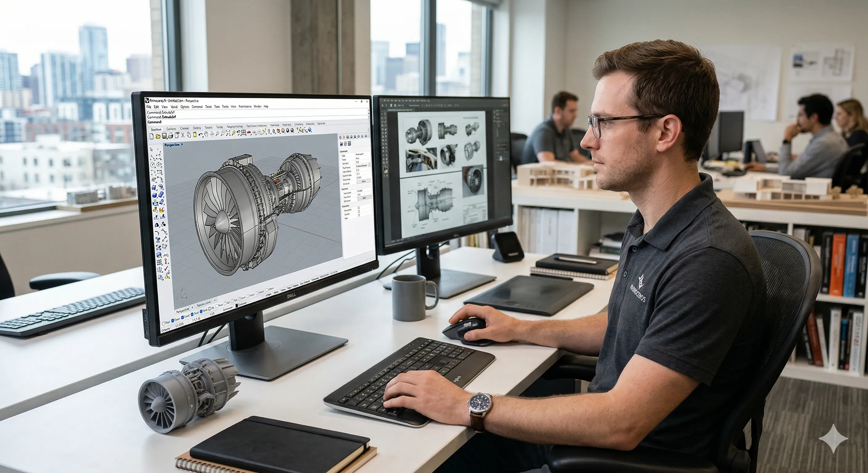Viewport: 868px width, 473px height.
Task: Select the arrow pointer tool in left sidebar
Action: tap(151, 149)
